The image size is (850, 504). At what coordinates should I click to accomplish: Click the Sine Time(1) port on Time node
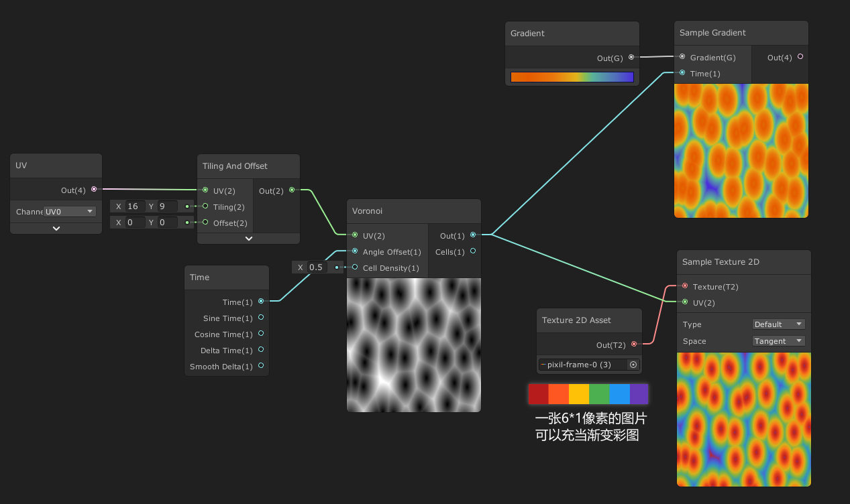[262, 318]
